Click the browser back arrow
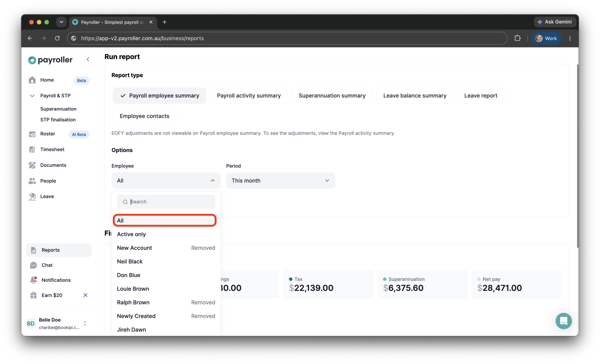The height and width of the screenshot is (364, 600). pos(30,38)
